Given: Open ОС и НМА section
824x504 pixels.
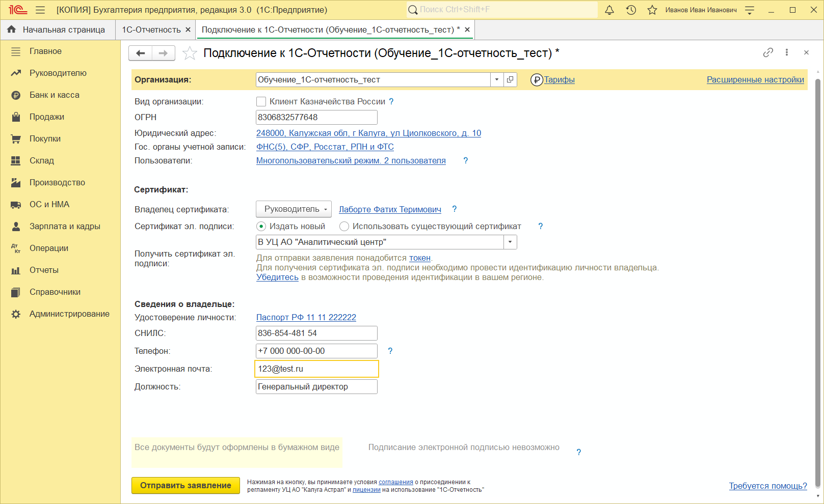Looking at the screenshot, I should click(60, 204).
